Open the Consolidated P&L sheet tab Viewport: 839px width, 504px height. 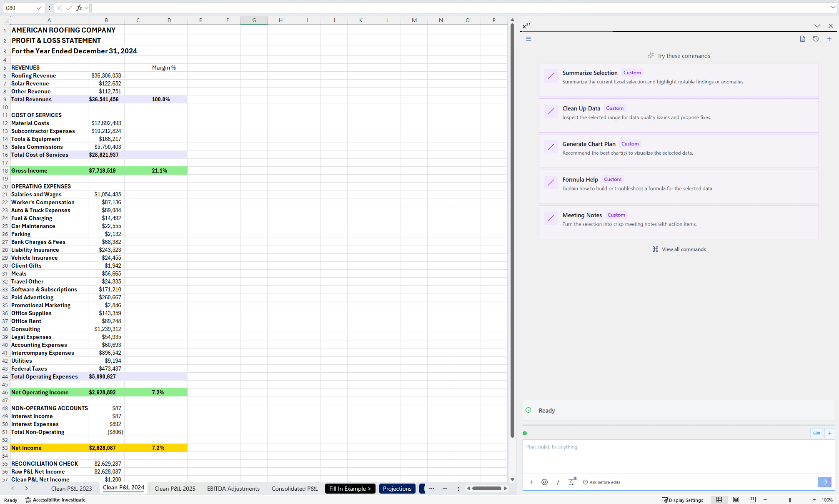pos(294,489)
